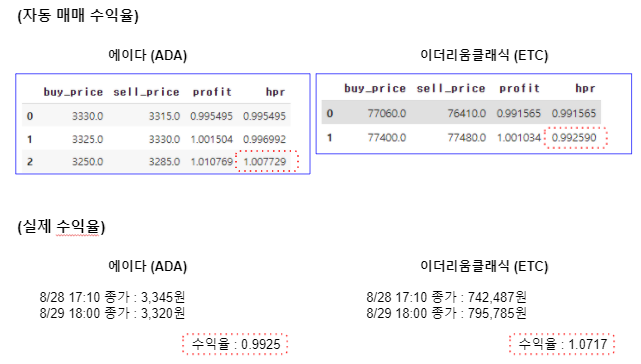641x364 pixels.
Task: Select the '에이다 (ADA)' title above the table
Action: (x=148, y=55)
